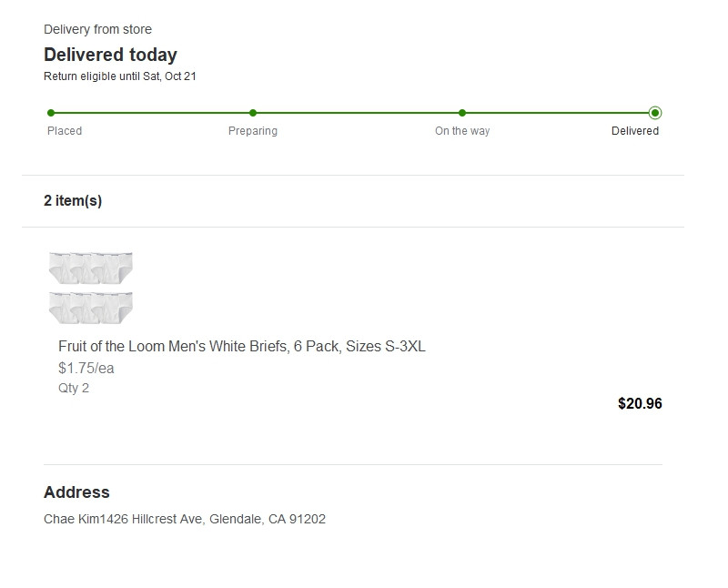Select the Preparing label

(x=253, y=131)
